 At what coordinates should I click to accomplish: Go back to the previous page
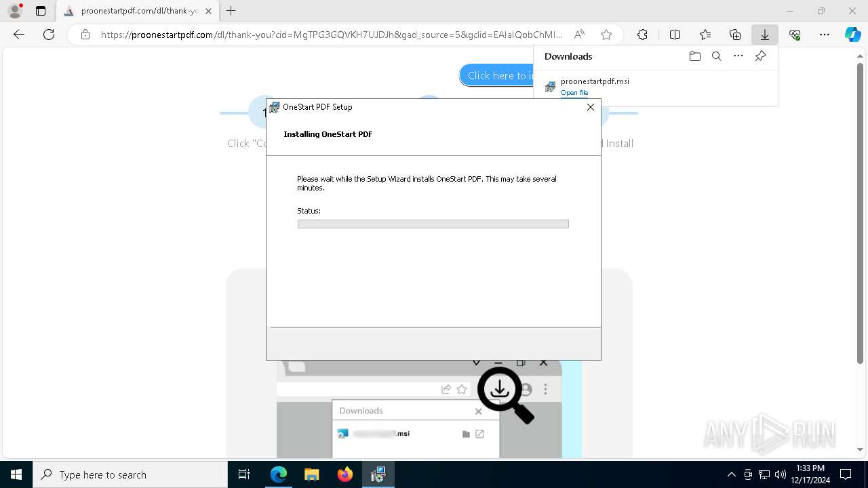(x=19, y=35)
